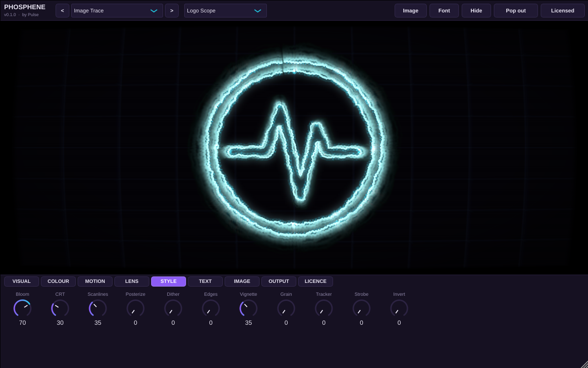Select the STYLE tab

(169, 282)
